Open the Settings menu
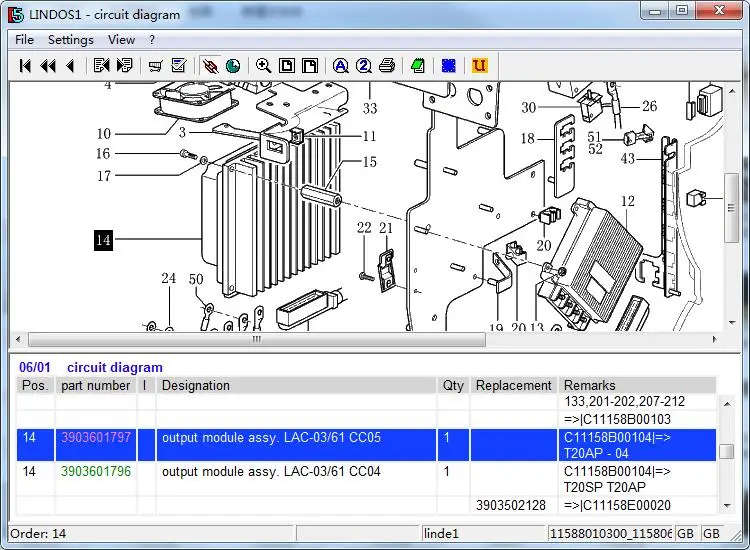The width and height of the screenshot is (750, 550). pyautogui.click(x=71, y=40)
